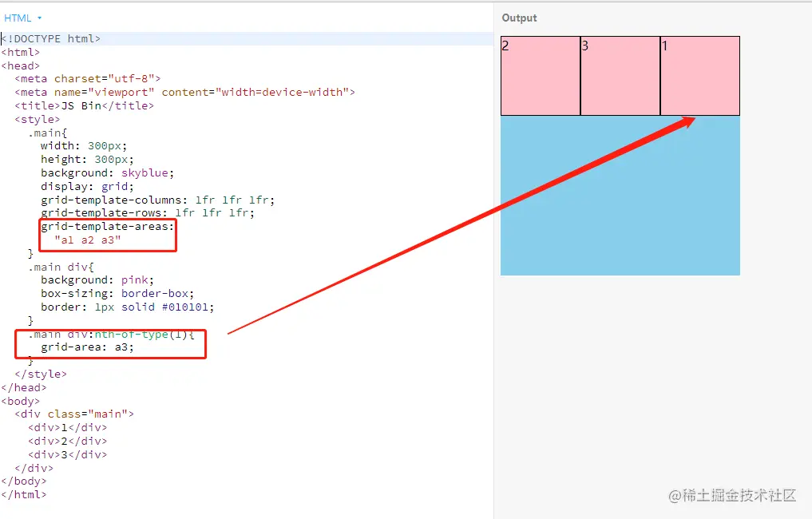Click the pink grid cell numbered 1
The width and height of the screenshot is (812, 519).
click(700, 76)
